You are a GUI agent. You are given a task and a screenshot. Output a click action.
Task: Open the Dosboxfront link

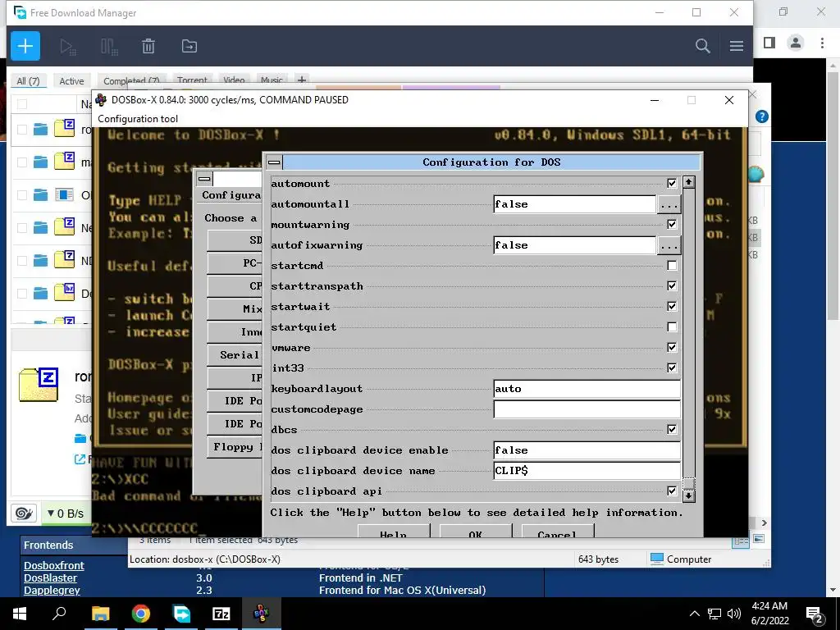(x=54, y=565)
